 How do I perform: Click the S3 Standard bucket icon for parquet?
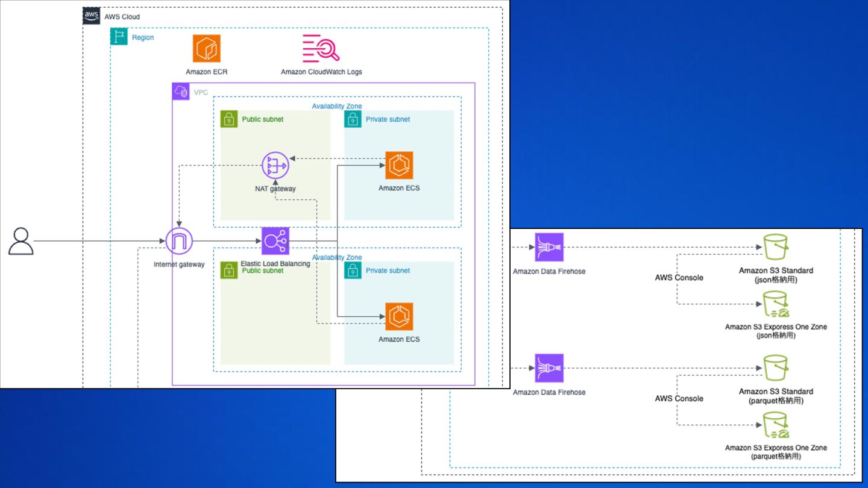776,368
